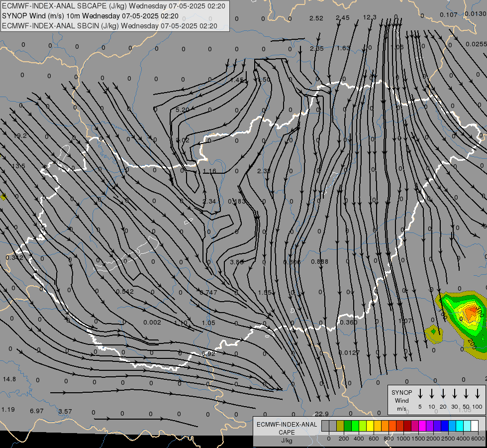Click the 0.107 value on the map

449,14
